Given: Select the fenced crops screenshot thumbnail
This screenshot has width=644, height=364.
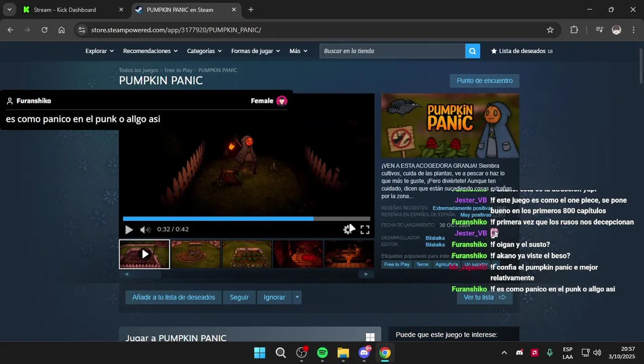Looking at the screenshot, I should [247, 254].
